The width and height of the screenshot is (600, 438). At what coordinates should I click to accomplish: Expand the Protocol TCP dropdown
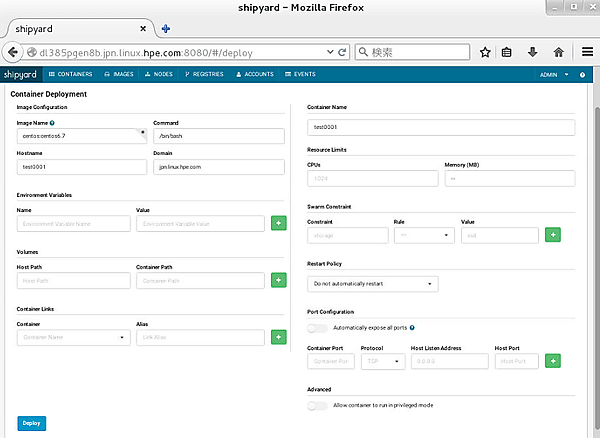click(x=381, y=360)
